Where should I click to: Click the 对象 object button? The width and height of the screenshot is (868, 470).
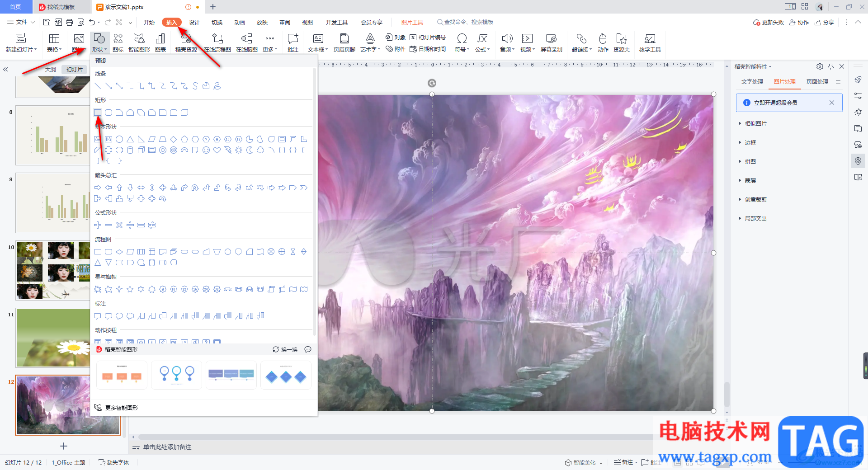click(x=396, y=38)
